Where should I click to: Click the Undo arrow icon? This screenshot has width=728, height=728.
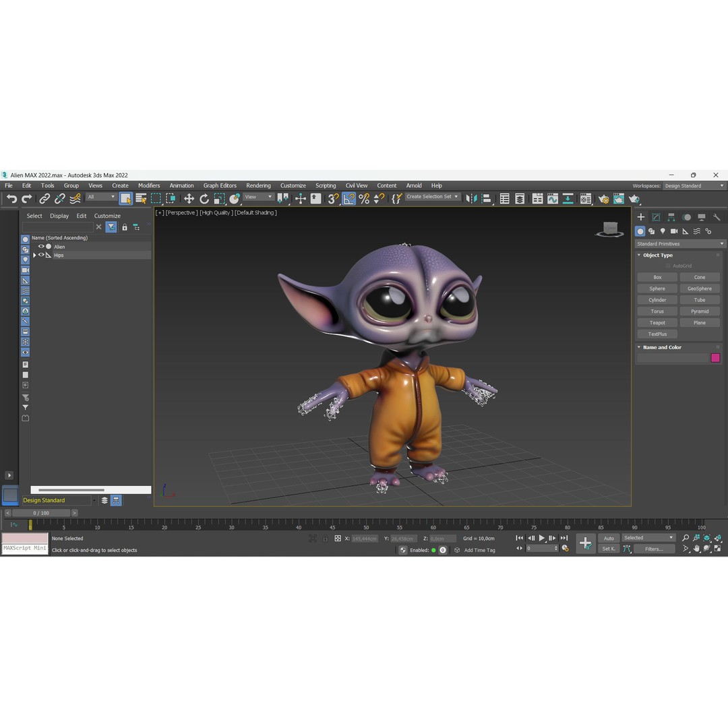tap(11, 199)
